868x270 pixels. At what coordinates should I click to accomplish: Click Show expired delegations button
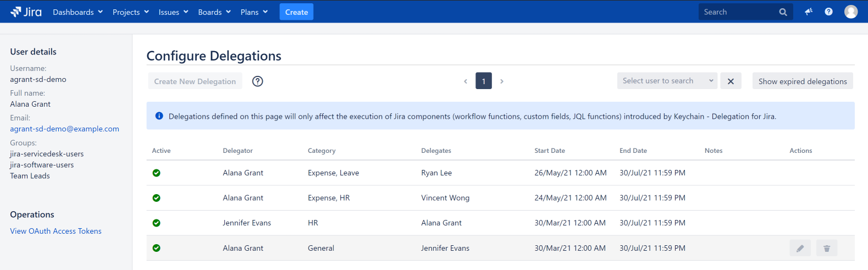[x=802, y=81]
